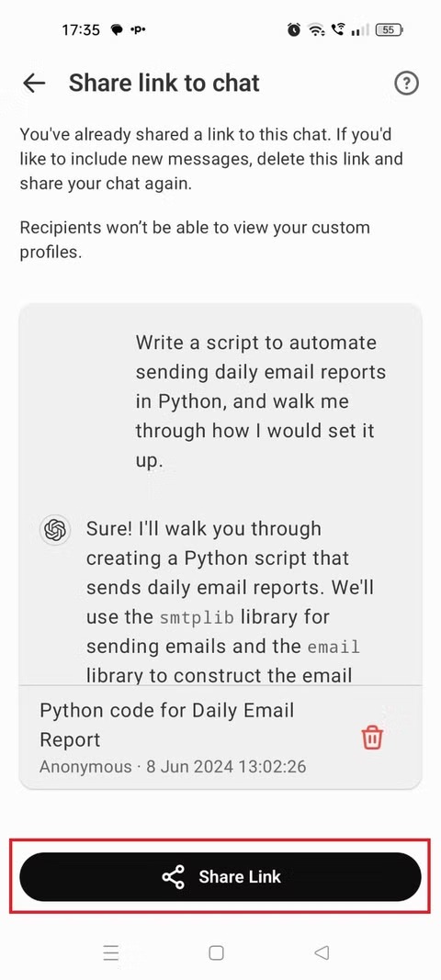Image resolution: width=441 pixels, height=980 pixels.
Task: Tap the Android home square icon
Action: (217, 952)
